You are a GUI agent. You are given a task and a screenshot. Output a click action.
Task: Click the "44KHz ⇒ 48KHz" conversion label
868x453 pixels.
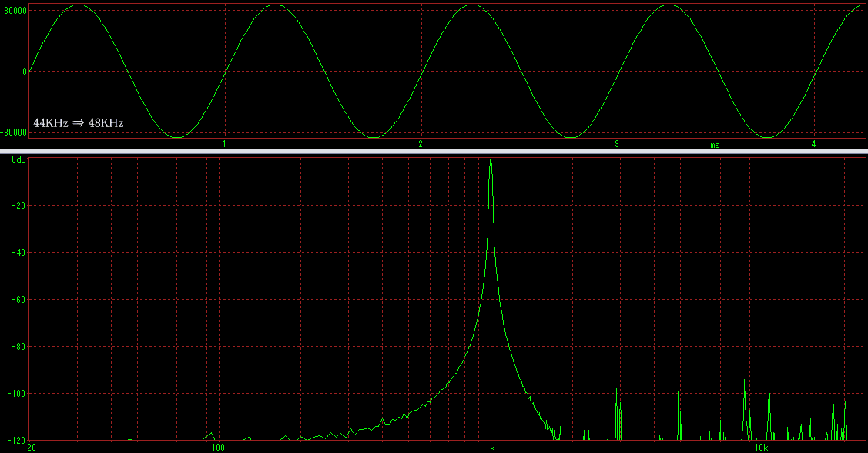[79, 123]
